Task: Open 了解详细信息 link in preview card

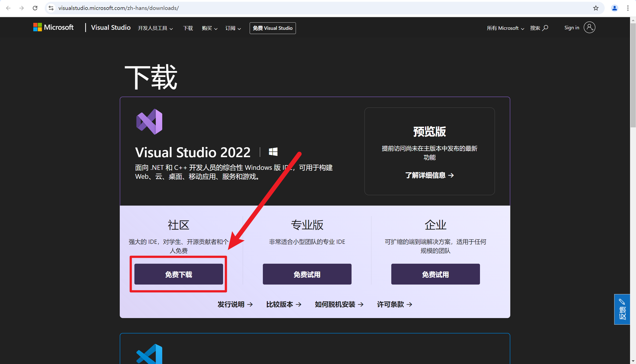Action: point(429,175)
